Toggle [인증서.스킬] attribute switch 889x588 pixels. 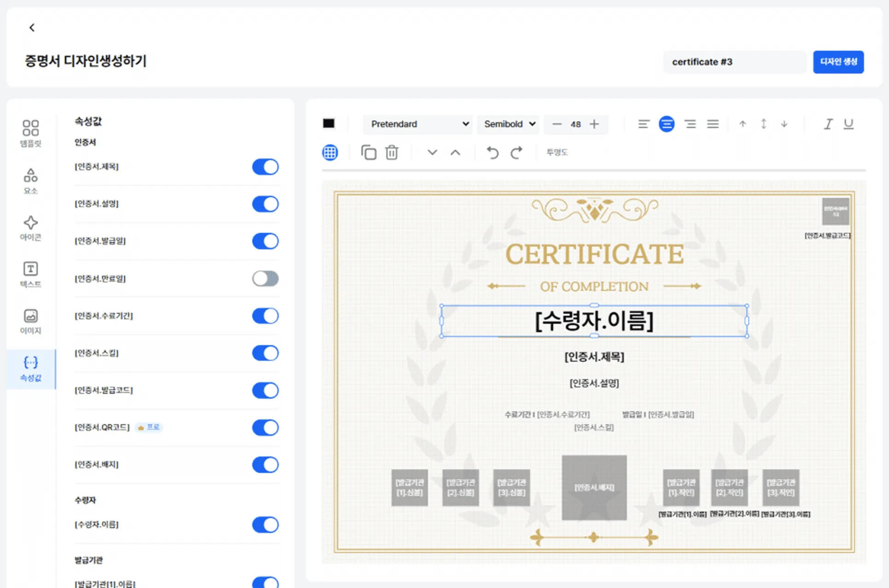point(266,353)
